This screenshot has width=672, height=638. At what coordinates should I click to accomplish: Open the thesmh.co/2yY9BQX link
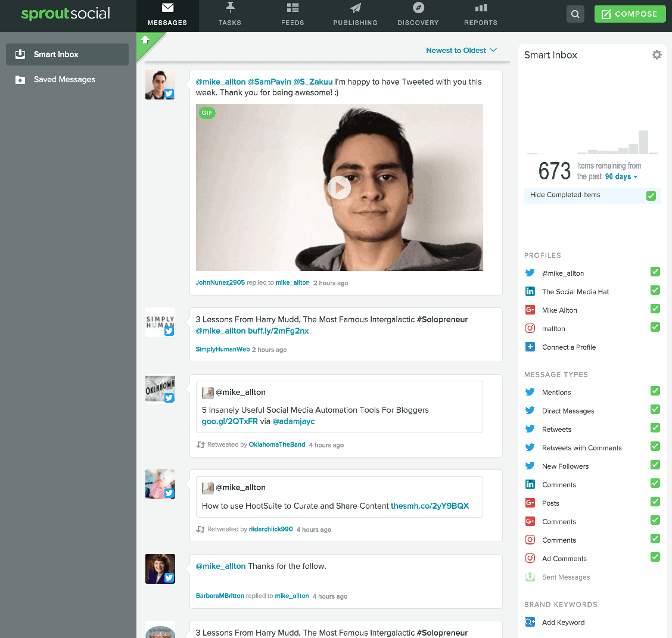[430, 506]
